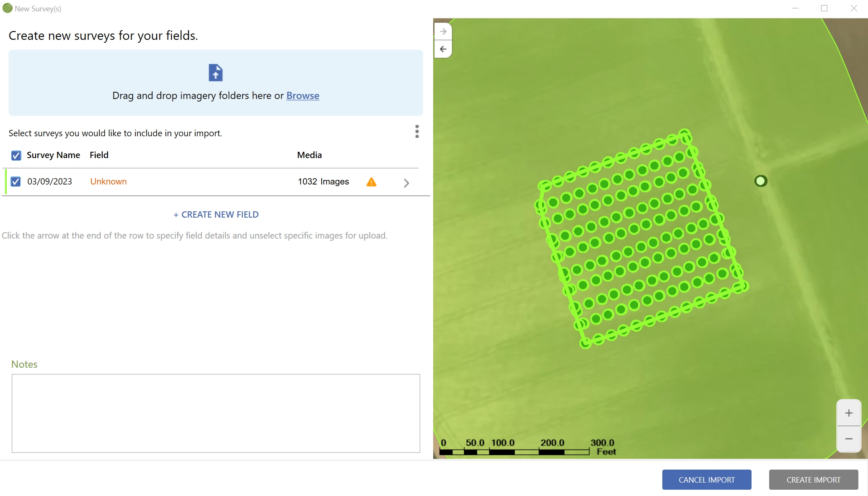Zoom in on the map
Screen dimensions: 868x496
tap(848, 413)
